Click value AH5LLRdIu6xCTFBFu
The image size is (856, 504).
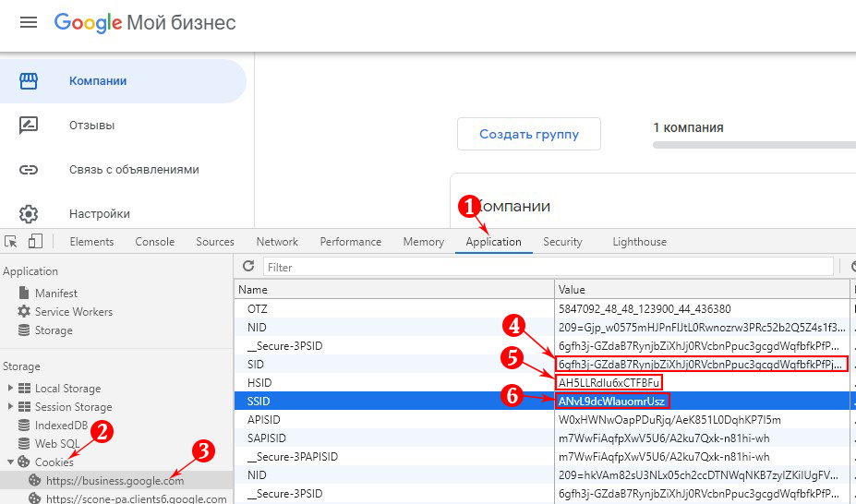pos(609,382)
